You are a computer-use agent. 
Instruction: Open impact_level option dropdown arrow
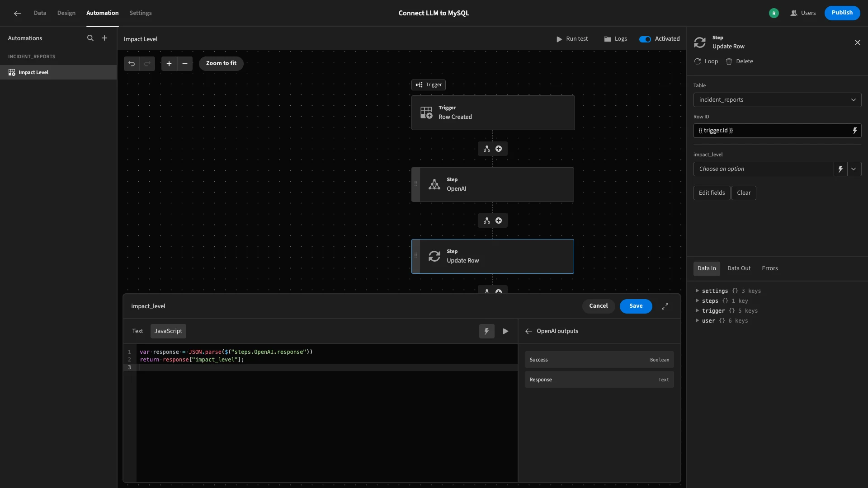coord(854,169)
